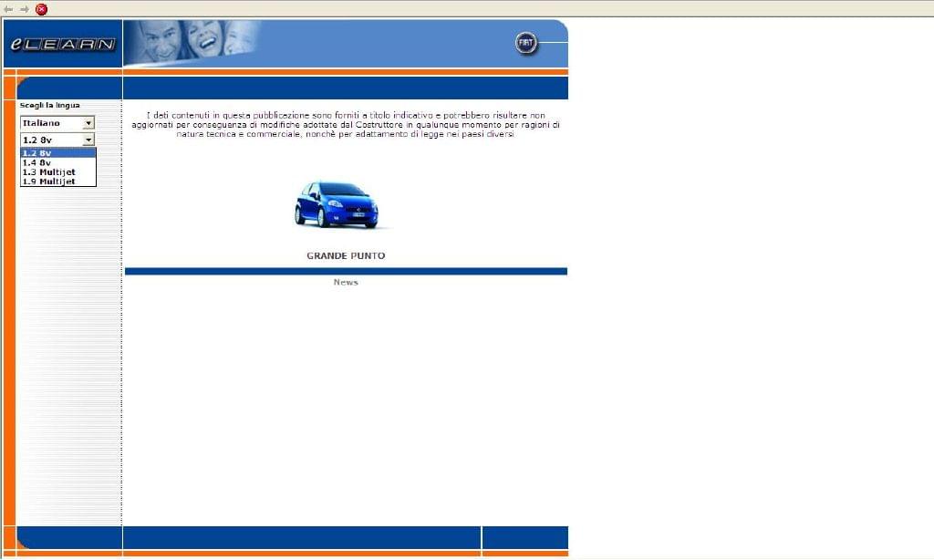Click the GRANDE PUNTO title text
934x560 pixels.
coord(346,255)
